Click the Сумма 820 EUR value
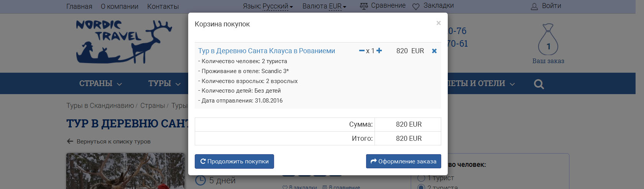 click(409, 124)
